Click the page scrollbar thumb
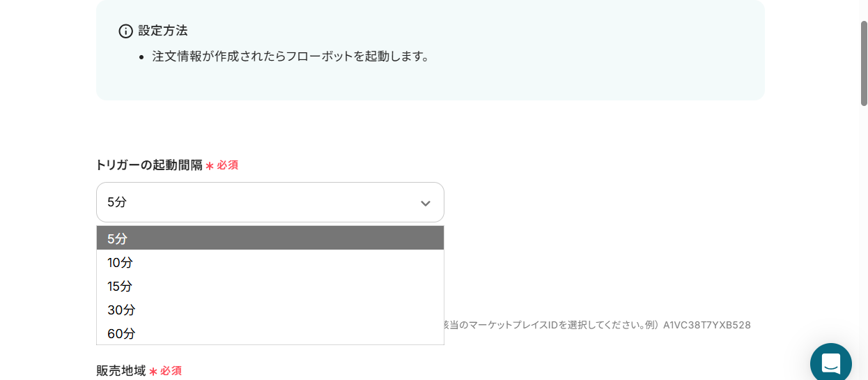 pyautogui.click(x=864, y=63)
